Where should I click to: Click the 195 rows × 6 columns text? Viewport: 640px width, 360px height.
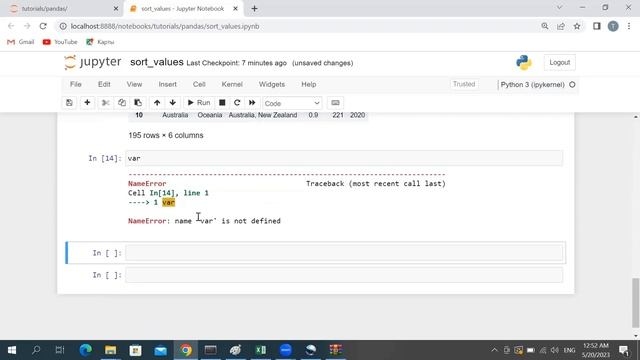(166, 136)
